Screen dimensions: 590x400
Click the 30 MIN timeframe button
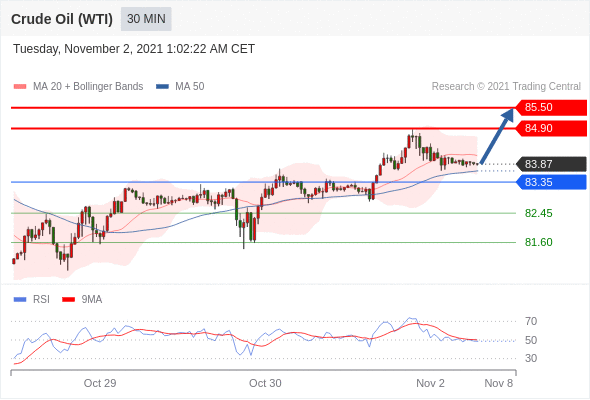(x=146, y=19)
